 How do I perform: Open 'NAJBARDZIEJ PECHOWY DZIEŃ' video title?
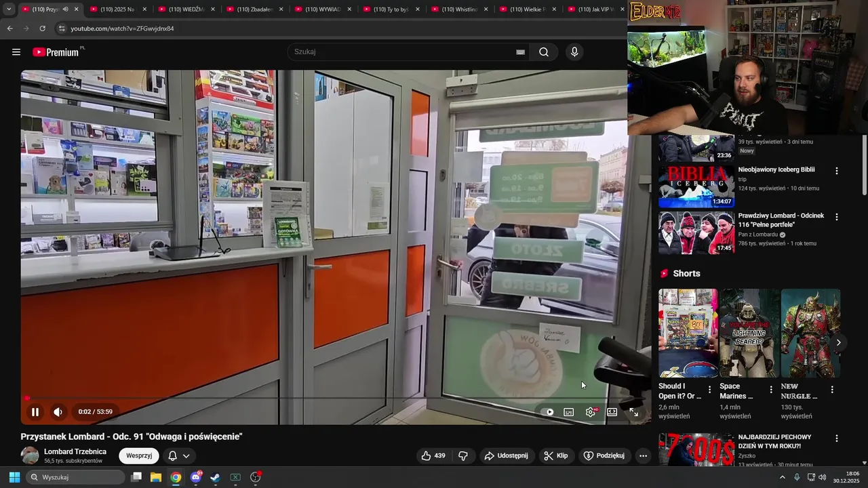774,442
